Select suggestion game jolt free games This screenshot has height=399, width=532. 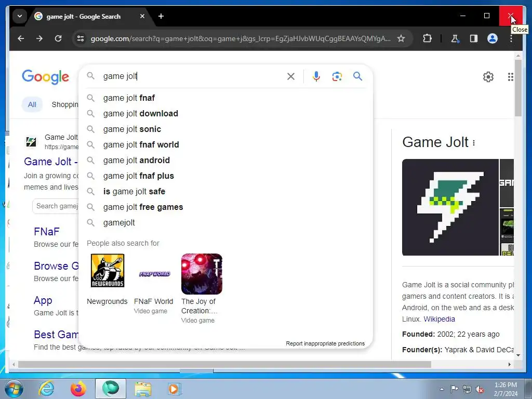[x=225, y=207]
